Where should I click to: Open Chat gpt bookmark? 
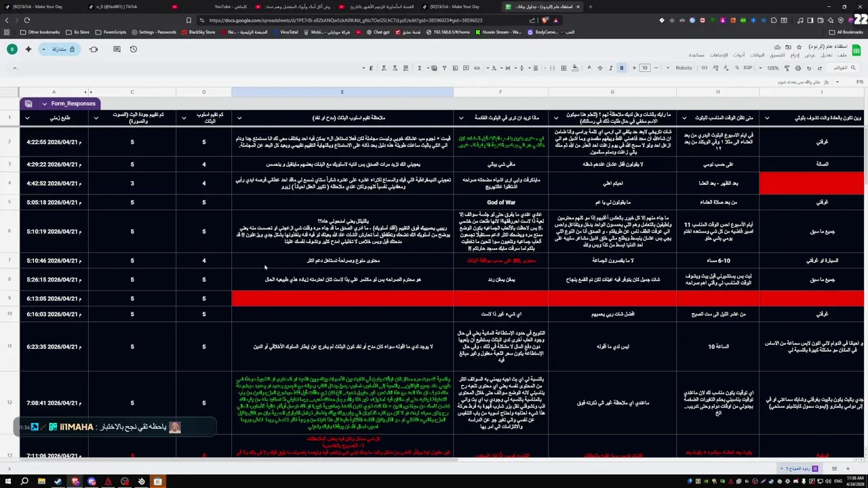[377, 32]
